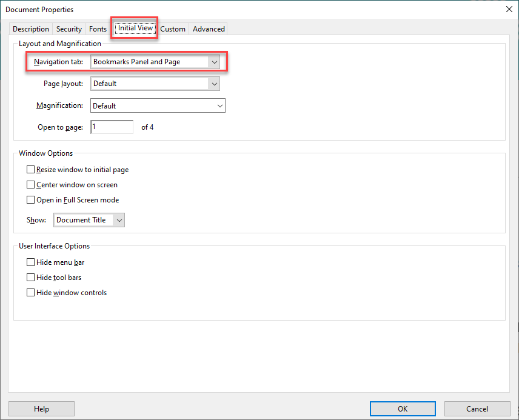Expand the Show dropdown
The width and height of the screenshot is (519, 420).
coord(119,220)
